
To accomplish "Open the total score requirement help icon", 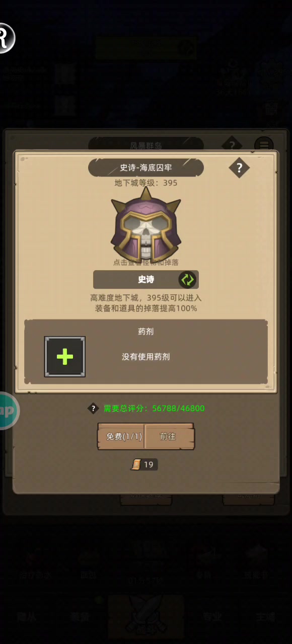I will [x=93, y=409].
